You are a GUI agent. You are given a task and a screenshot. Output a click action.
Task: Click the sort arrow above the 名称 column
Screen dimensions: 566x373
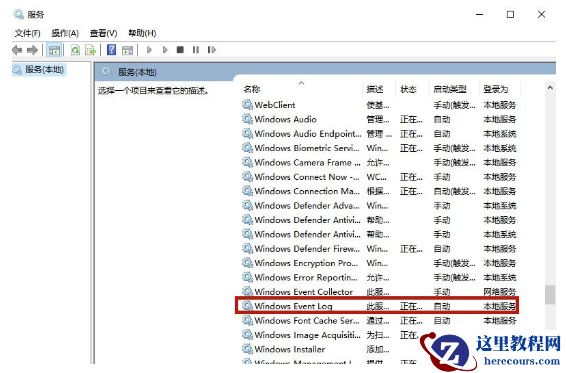pyautogui.click(x=301, y=83)
